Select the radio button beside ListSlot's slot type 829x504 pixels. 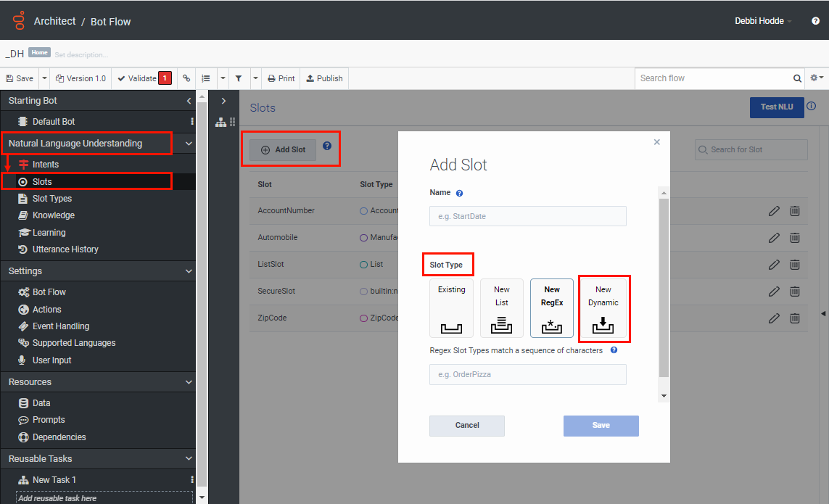363,264
